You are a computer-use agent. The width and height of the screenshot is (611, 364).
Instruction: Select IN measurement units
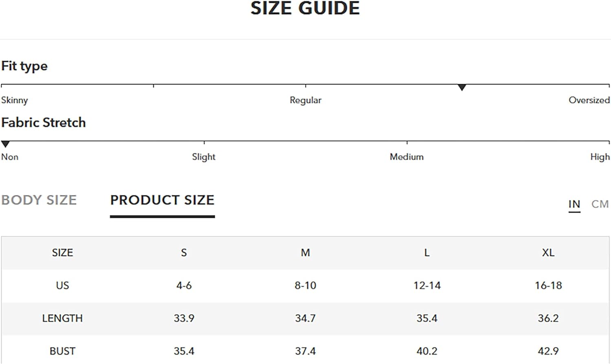tap(574, 204)
